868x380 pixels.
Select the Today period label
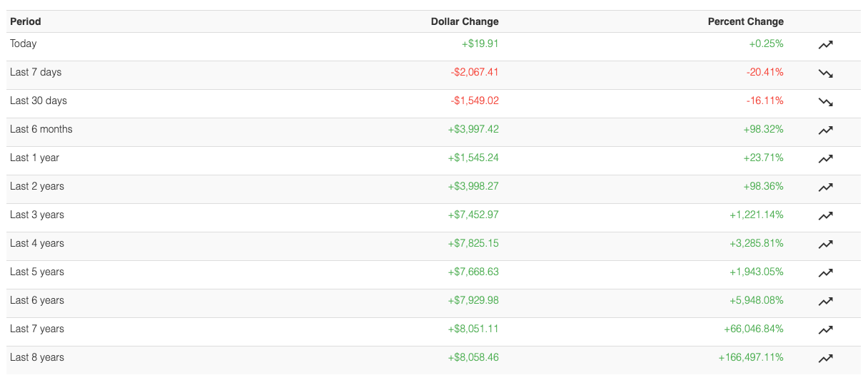coord(24,43)
